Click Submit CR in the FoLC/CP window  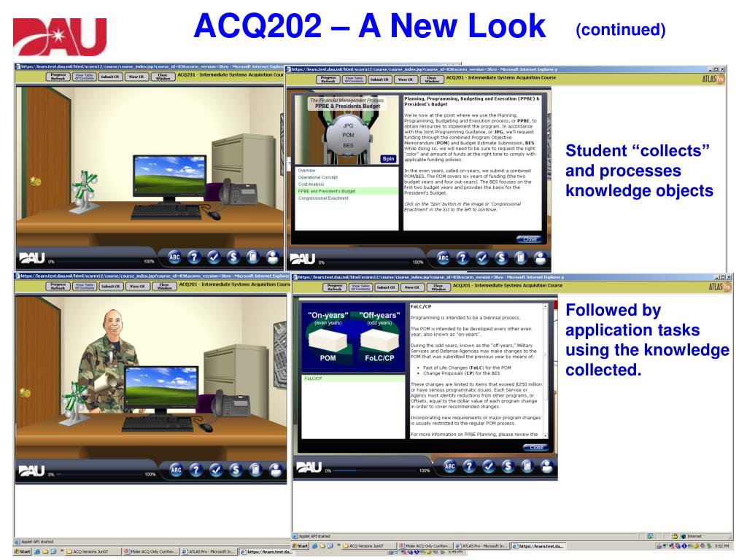(387, 287)
